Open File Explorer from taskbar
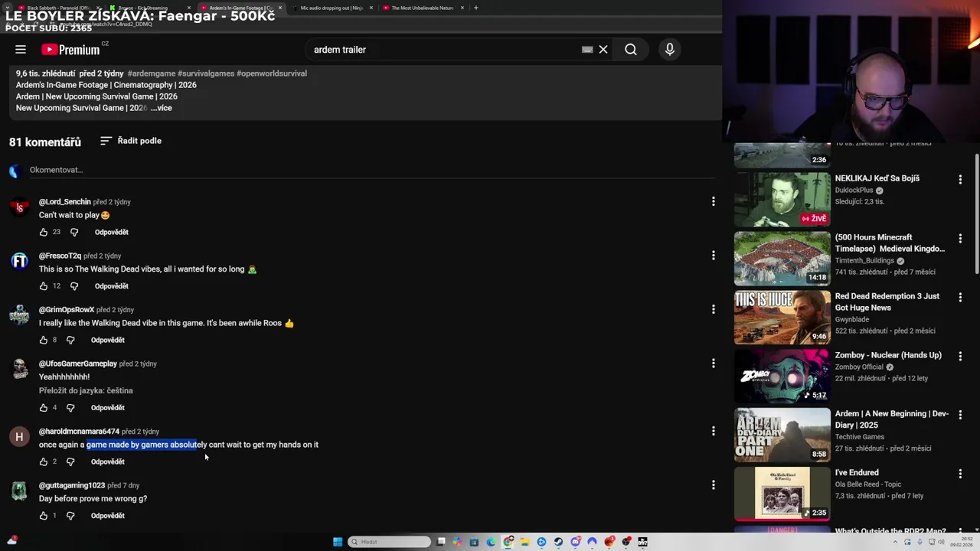The height and width of the screenshot is (551, 980). tap(524, 542)
